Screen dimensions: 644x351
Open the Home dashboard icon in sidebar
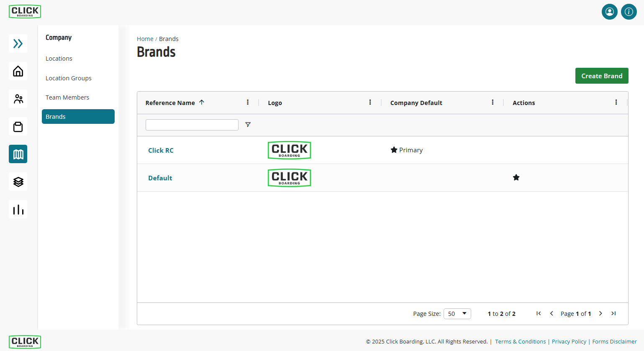pos(18,71)
